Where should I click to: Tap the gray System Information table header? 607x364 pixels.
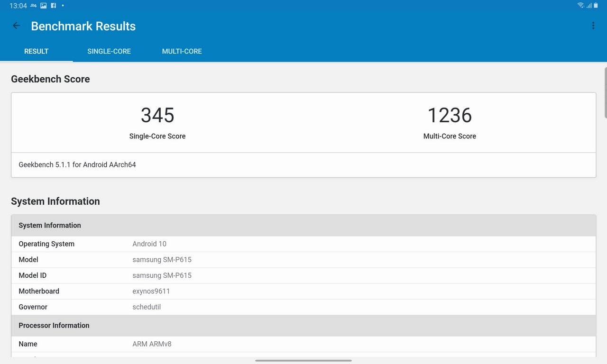tap(303, 226)
